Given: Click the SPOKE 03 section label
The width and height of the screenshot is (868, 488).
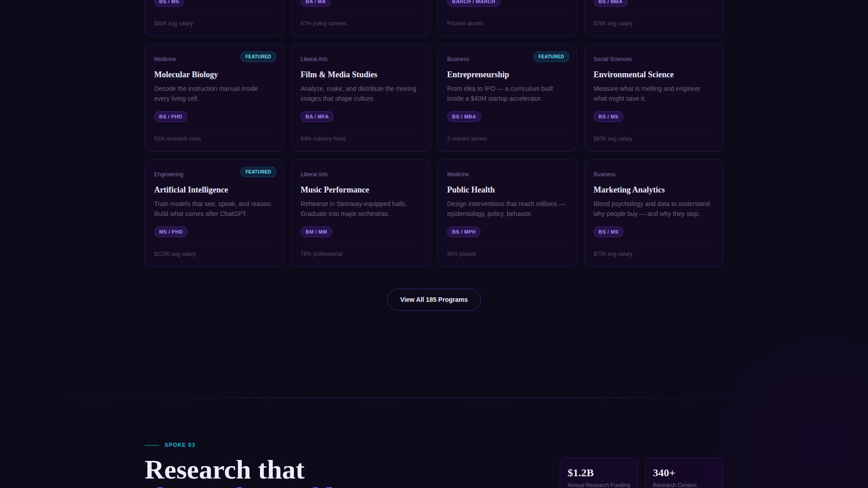Looking at the screenshot, I should [x=179, y=445].
